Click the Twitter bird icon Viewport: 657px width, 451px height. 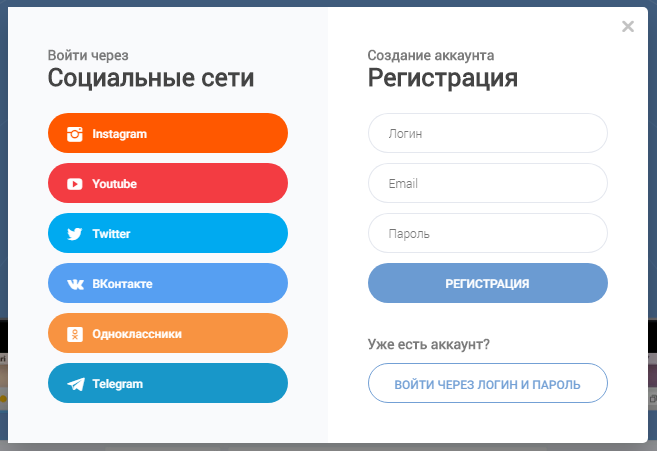(75, 234)
